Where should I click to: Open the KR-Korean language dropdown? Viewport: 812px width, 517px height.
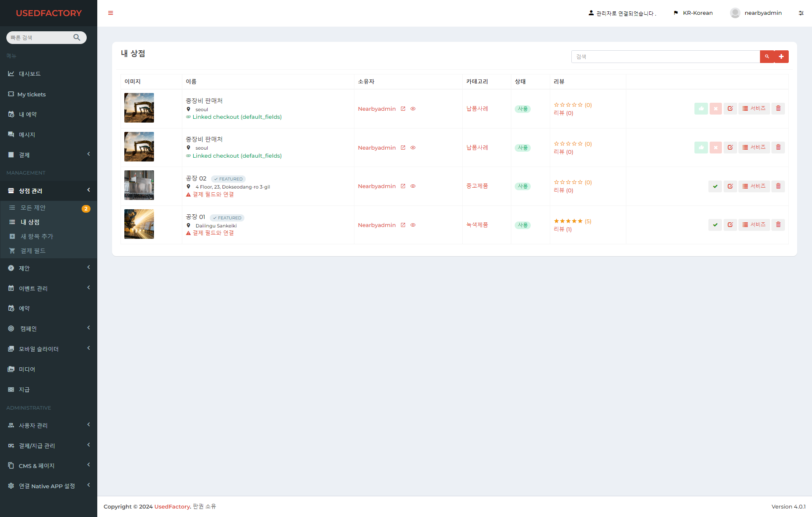pos(693,13)
